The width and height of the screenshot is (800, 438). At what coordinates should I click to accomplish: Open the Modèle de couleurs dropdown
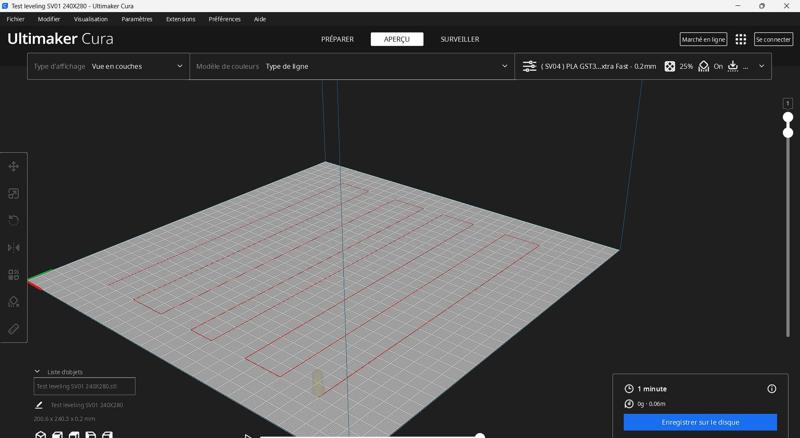pyautogui.click(x=352, y=66)
